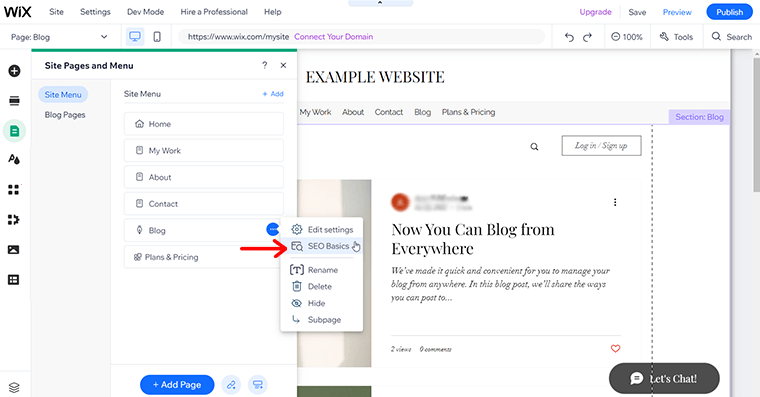Viewport: 760px width, 397px height.
Task: Select the About page item
Action: 204,177
